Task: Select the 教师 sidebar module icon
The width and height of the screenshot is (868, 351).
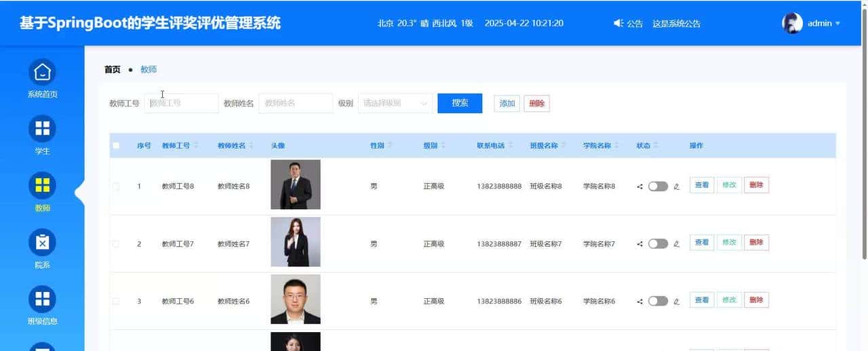Action: 42,186
